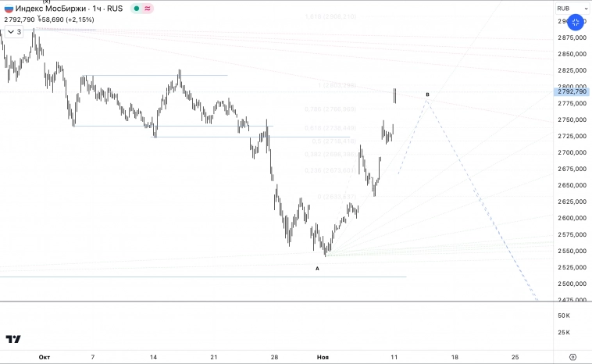Click the pink approximate-data ≈ indicator

click(148, 9)
